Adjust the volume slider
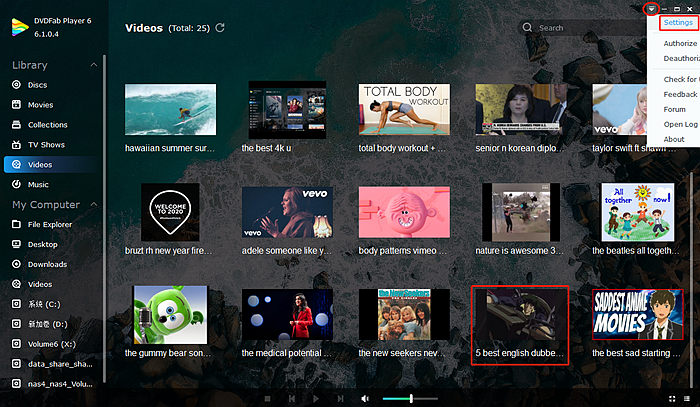 tap(410, 399)
